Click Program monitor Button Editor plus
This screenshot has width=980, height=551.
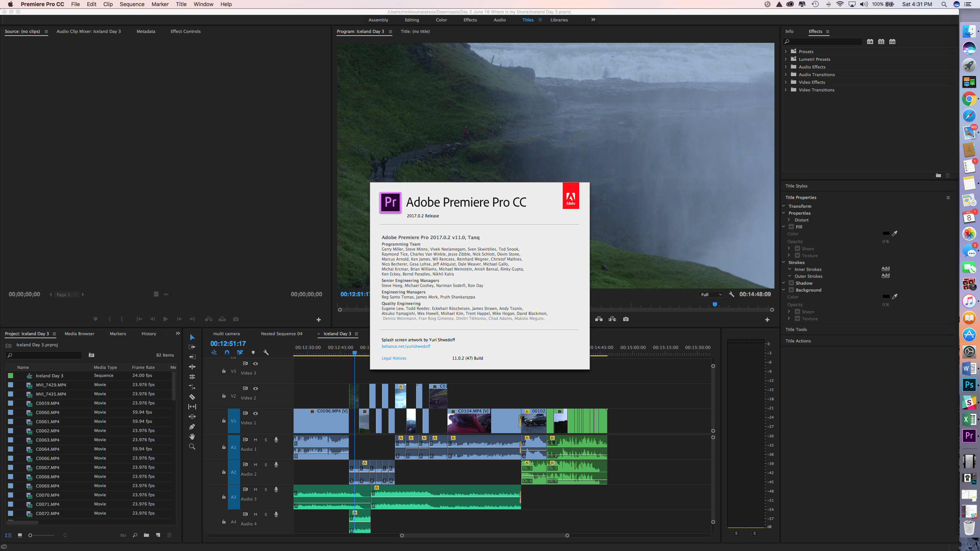pyautogui.click(x=767, y=320)
